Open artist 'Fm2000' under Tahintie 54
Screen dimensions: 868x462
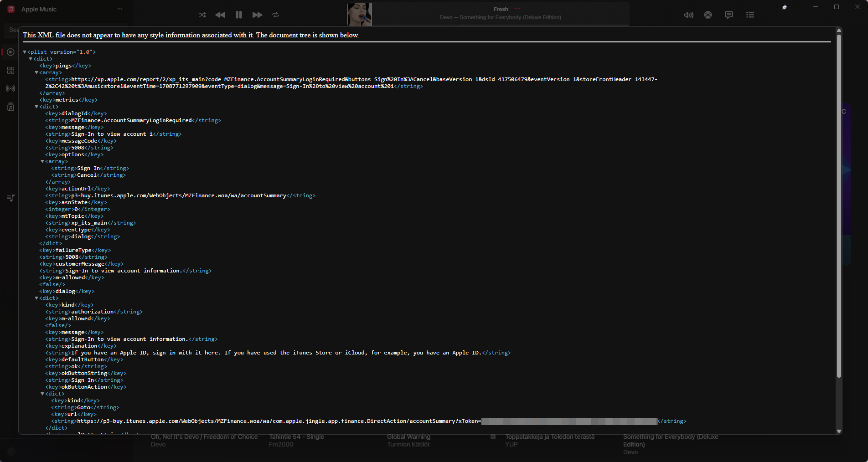(281, 444)
